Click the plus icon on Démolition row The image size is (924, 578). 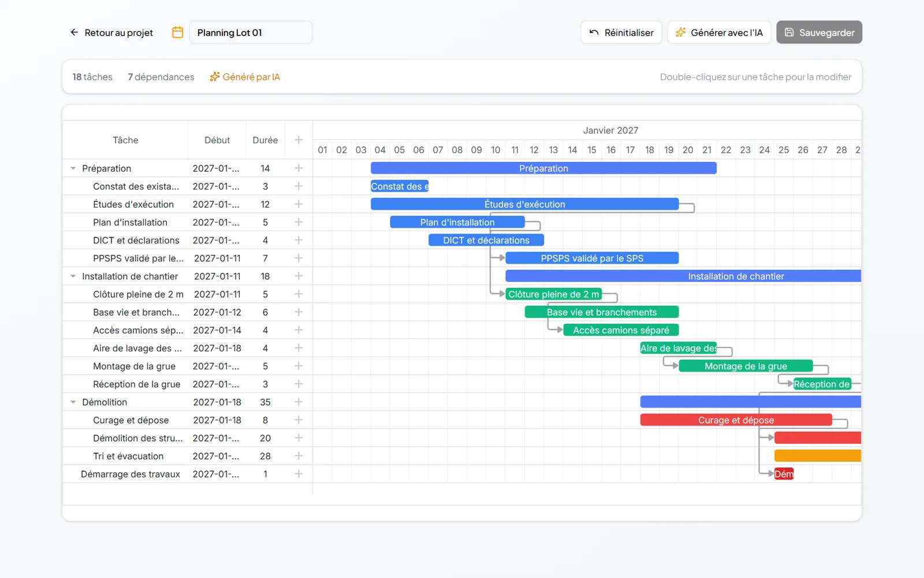[299, 402]
